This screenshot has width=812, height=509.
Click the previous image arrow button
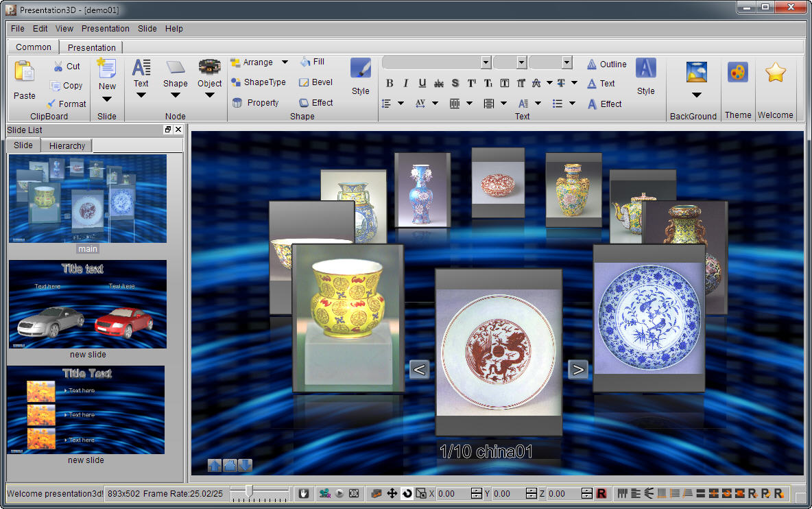click(420, 370)
